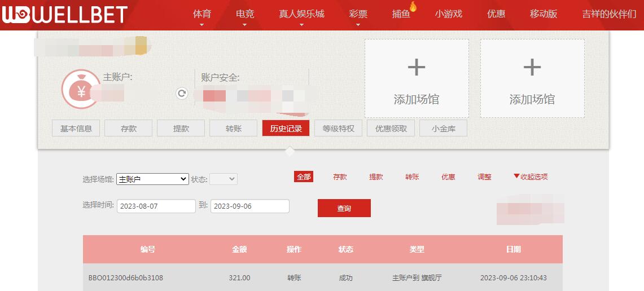Open the 彩票 menu

pyautogui.click(x=358, y=14)
